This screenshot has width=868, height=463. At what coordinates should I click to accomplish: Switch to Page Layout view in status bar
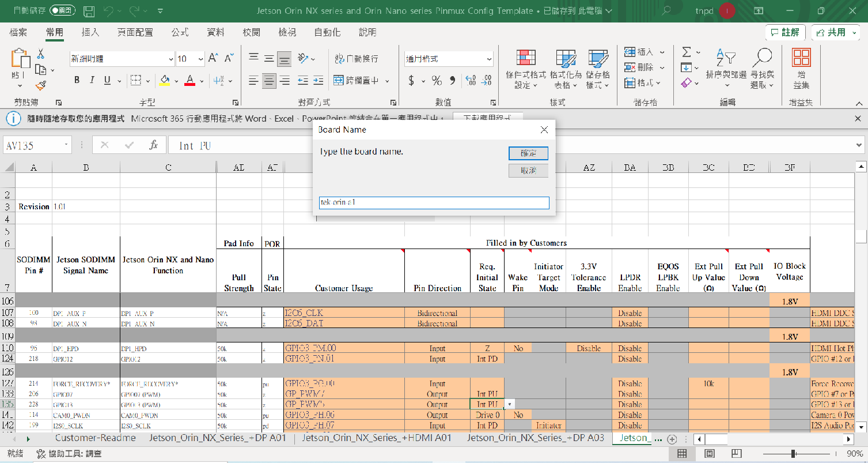[710, 454]
